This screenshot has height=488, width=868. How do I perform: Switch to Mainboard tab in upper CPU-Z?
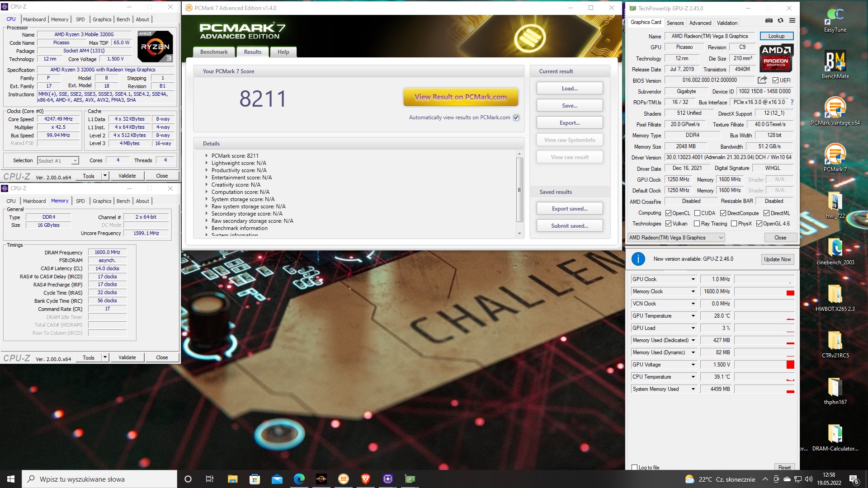point(34,19)
